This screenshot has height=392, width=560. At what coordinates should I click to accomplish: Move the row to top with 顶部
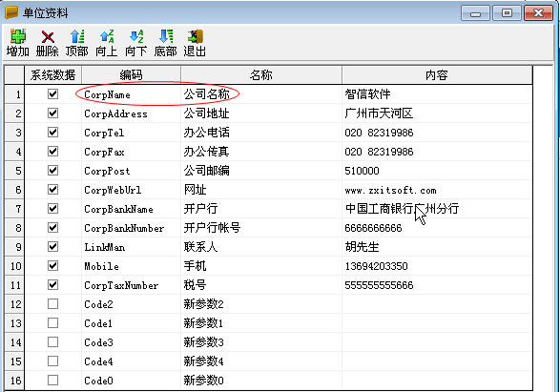(x=76, y=43)
